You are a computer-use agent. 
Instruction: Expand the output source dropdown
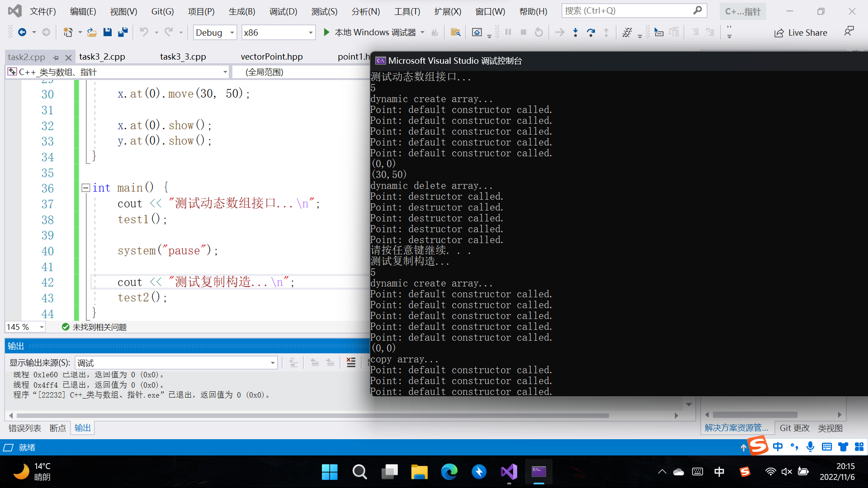(x=273, y=363)
